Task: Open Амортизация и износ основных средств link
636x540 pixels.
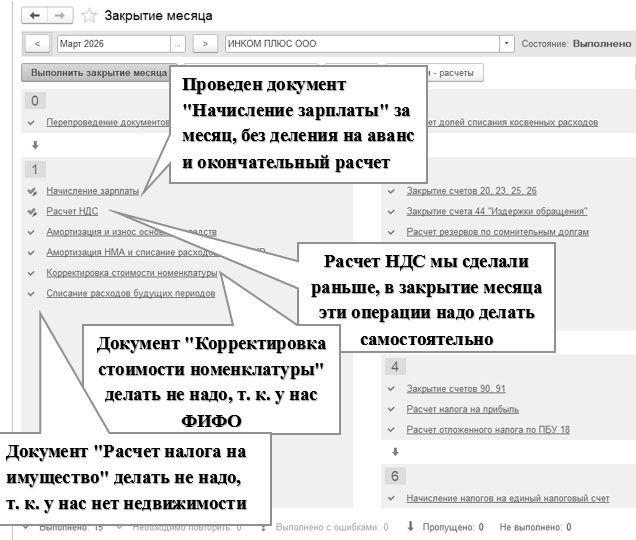Action: (131, 232)
